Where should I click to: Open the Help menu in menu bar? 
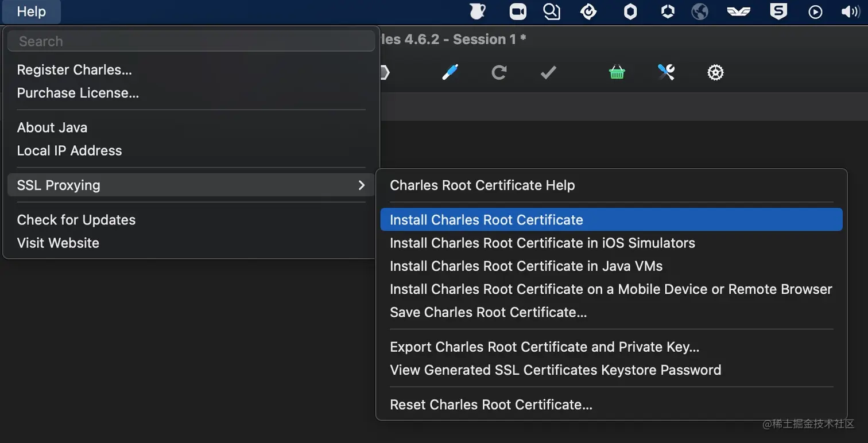(31, 11)
